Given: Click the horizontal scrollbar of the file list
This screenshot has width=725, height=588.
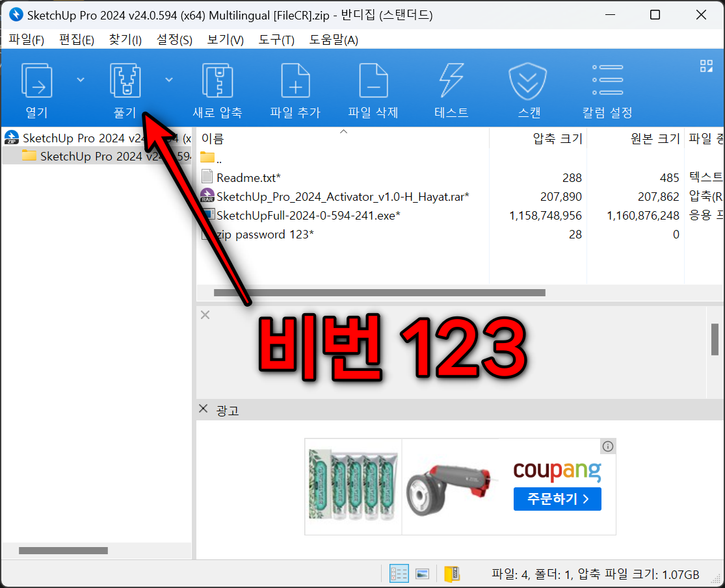Looking at the screenshot, I should tap(379, 292).
